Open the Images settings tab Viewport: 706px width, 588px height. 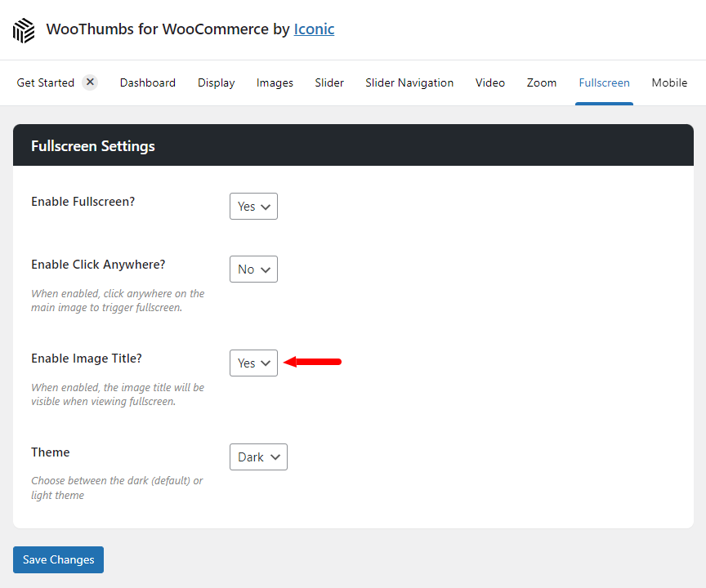275,82
